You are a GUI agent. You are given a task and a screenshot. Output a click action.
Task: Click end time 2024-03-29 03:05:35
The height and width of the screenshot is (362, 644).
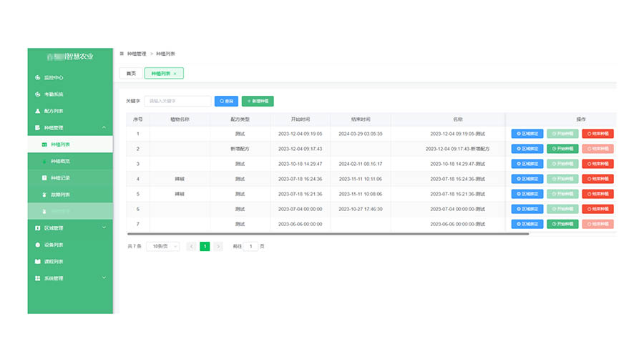click(361, 134)
